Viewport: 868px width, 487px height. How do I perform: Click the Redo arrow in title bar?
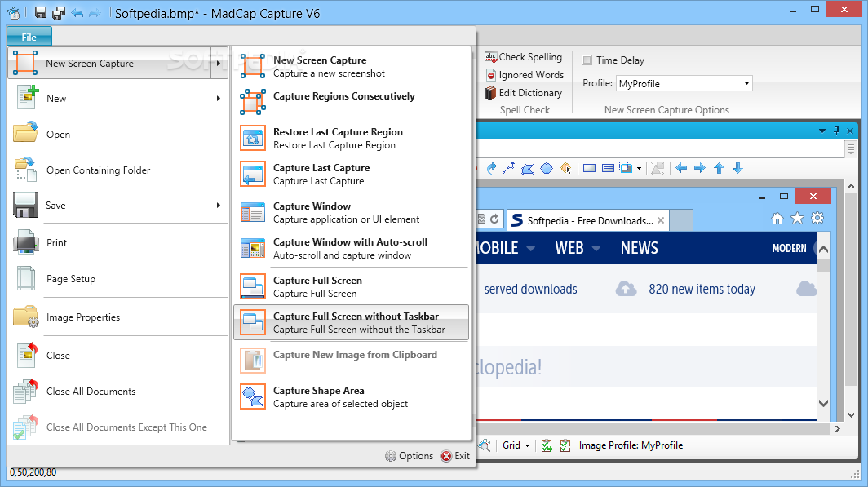95,13
